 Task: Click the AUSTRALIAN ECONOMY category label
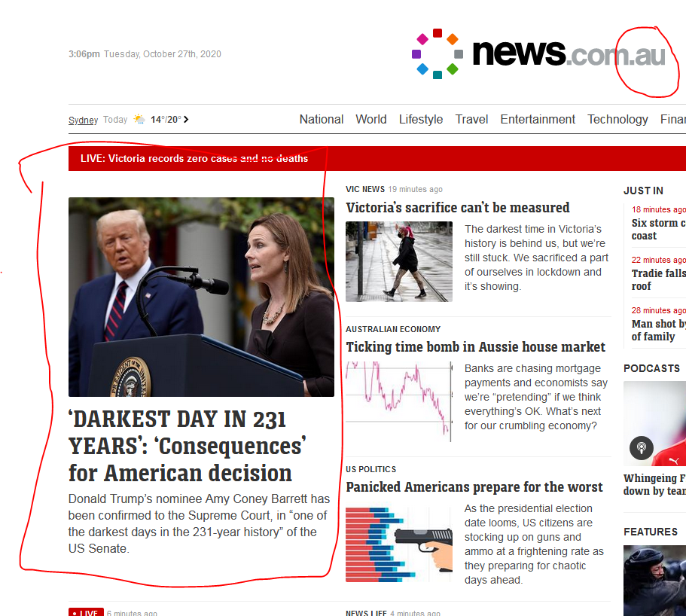click(x=393, y=329)
